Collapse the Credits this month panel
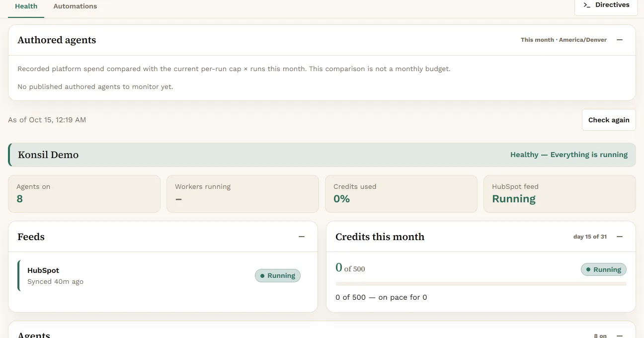The width and height of the screenshot is (644, 338). click(620, 237)
